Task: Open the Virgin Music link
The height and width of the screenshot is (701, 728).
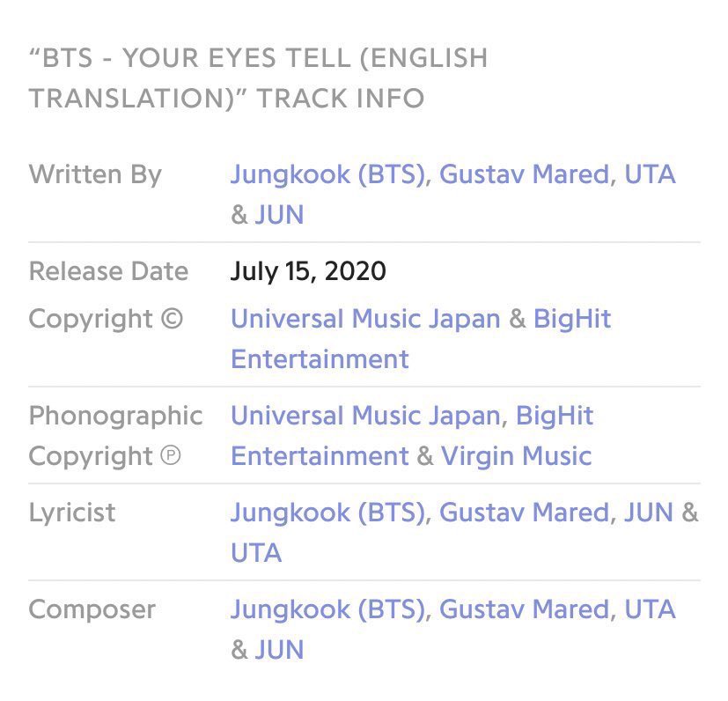Action: [x=516, y=456]
